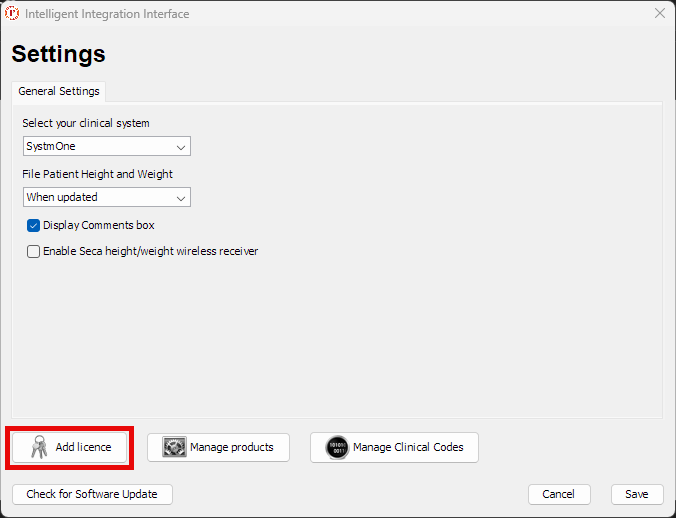
Task: Click the Display Comments box label text
Action: pyautogui.click(x=98, y=226)
